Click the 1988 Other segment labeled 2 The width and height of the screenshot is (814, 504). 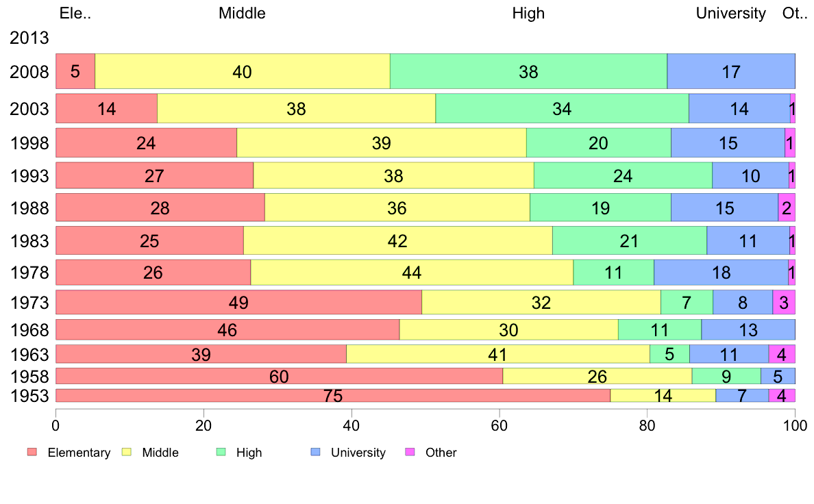point(787,207)
